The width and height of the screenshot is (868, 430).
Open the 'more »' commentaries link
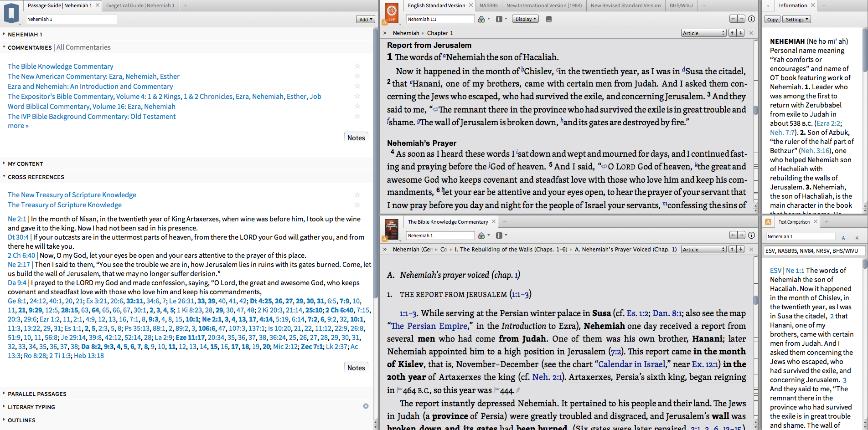point(18,126)
